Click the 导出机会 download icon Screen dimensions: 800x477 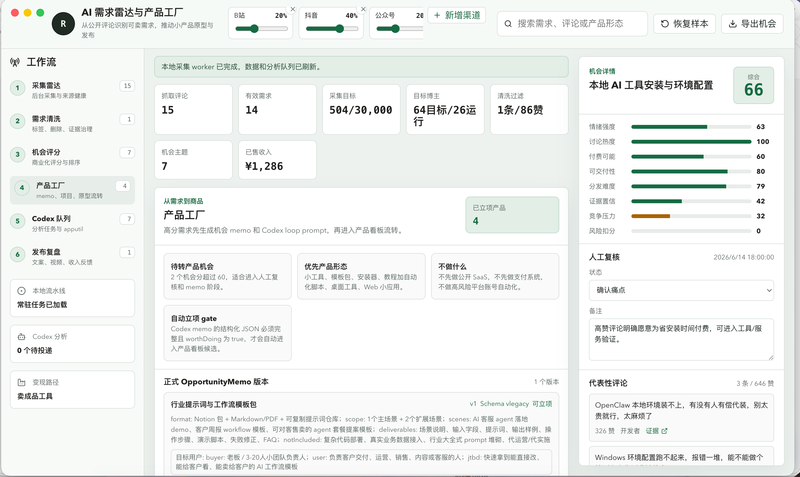pyautogui.click(x=732, y=23)
